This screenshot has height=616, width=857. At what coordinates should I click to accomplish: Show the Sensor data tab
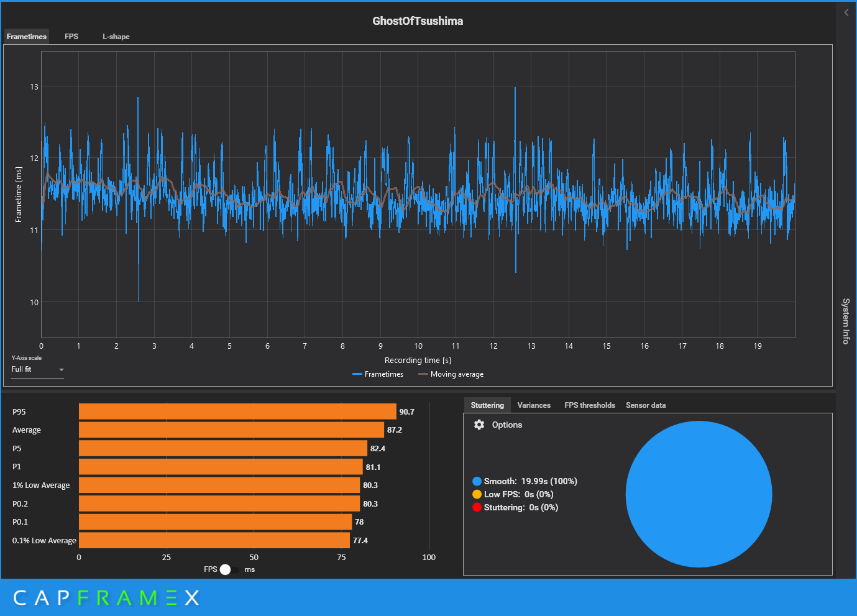coord(646,405)
